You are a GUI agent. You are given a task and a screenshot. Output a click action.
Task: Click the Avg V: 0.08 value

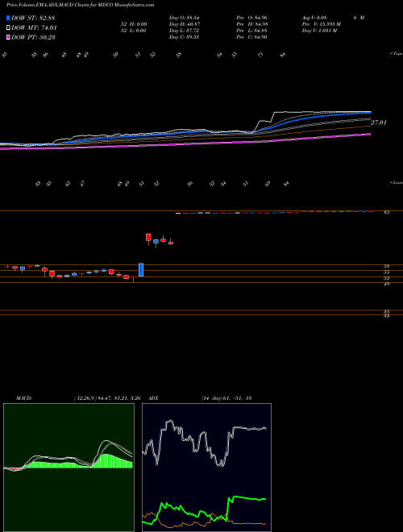314,18
